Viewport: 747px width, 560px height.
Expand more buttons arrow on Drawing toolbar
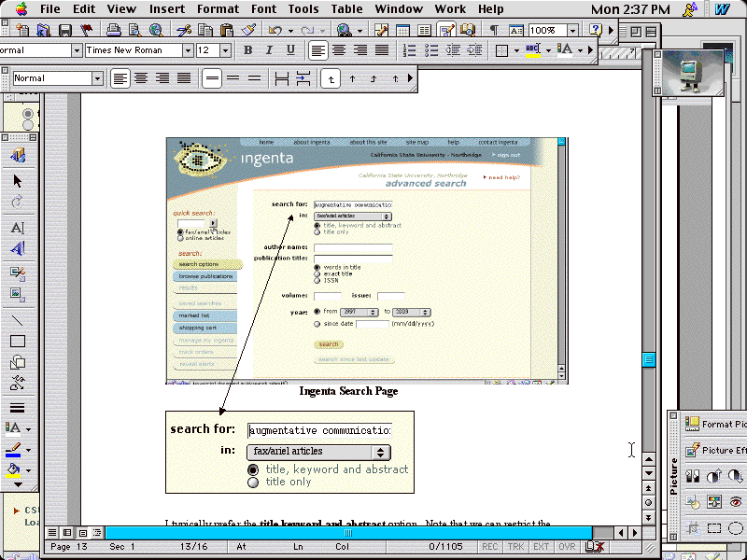(18, 484)
